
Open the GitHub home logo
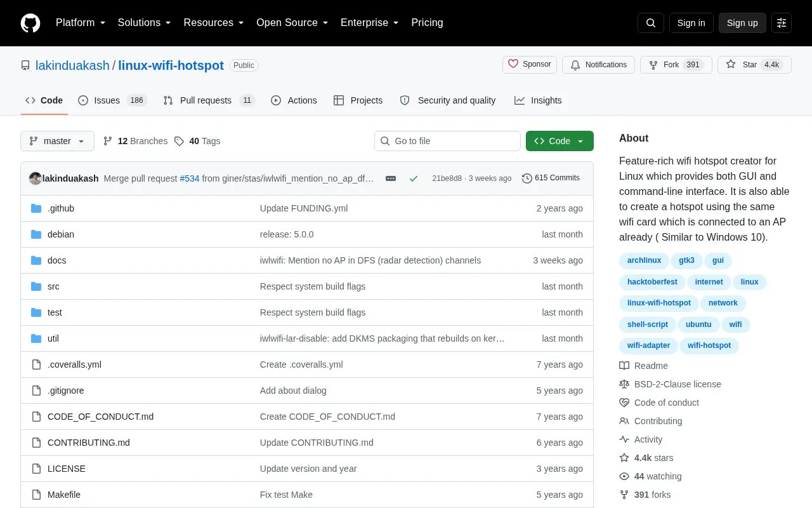pyautogui.click(x=30, y=23)
